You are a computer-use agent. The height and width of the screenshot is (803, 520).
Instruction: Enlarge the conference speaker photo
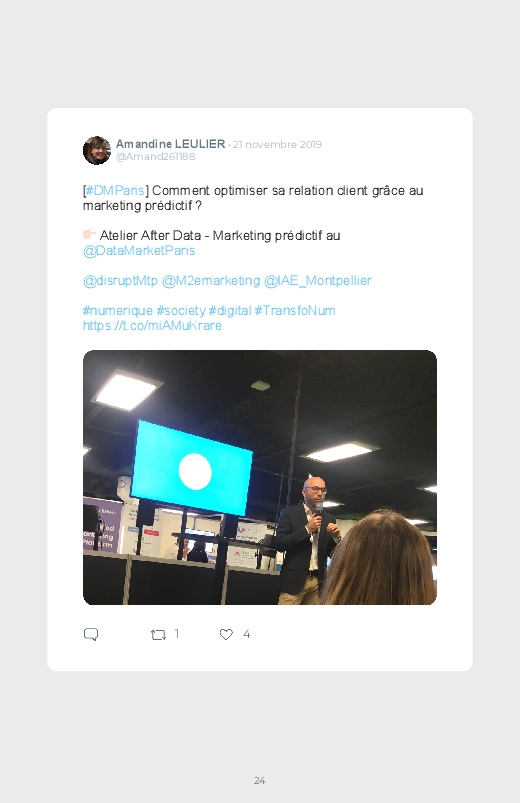tap(260, 477)
